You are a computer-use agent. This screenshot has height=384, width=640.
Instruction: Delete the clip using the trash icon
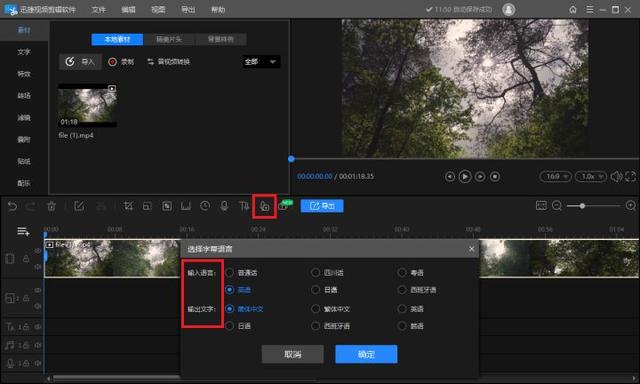pyautogui.click(x=51, y=206)
